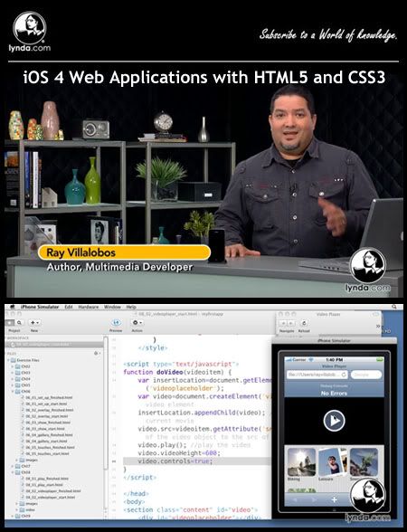The height and width of the screenshot is (532, 407).
Task: Select the Biking video thumbnail
Action: 301,462
